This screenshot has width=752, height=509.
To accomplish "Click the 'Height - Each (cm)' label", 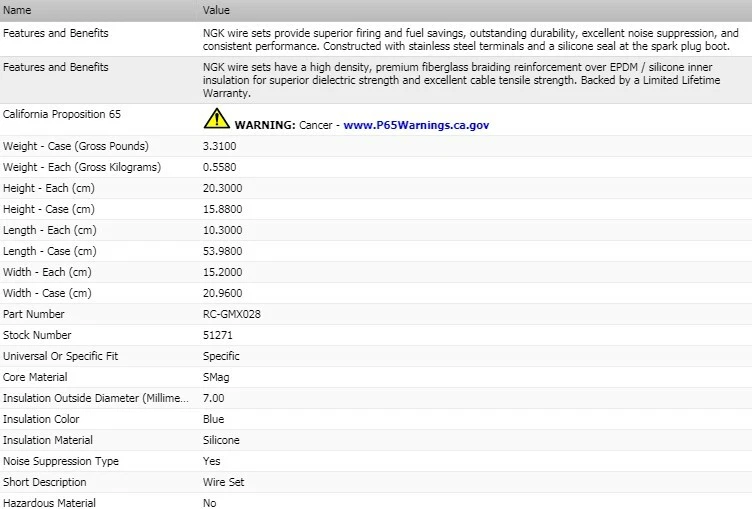I will click(49, 189).
